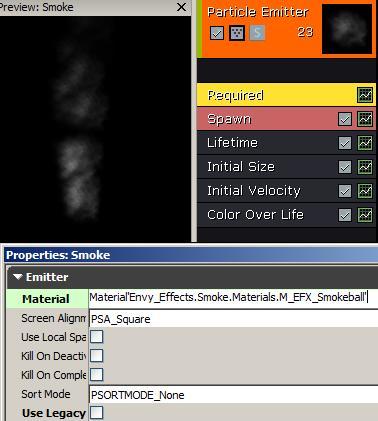
Task: Open curve editor icon for Color Over Life
Action: (365, 215)
